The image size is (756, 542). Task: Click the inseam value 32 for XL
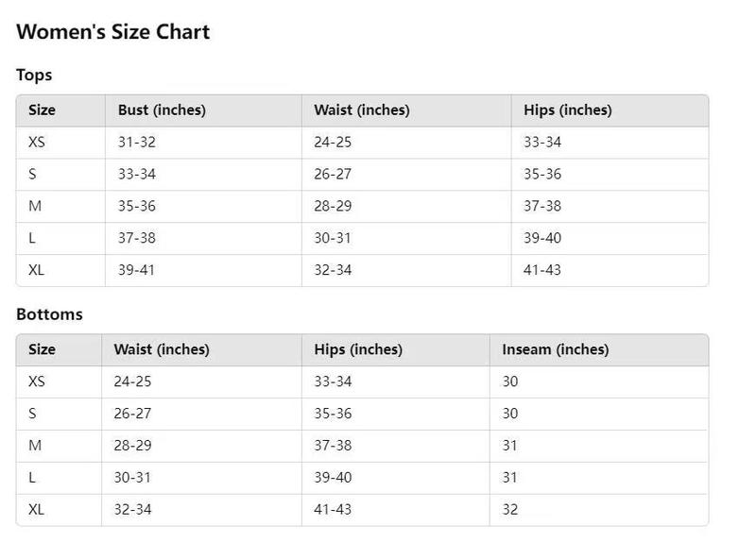point(510,509)
